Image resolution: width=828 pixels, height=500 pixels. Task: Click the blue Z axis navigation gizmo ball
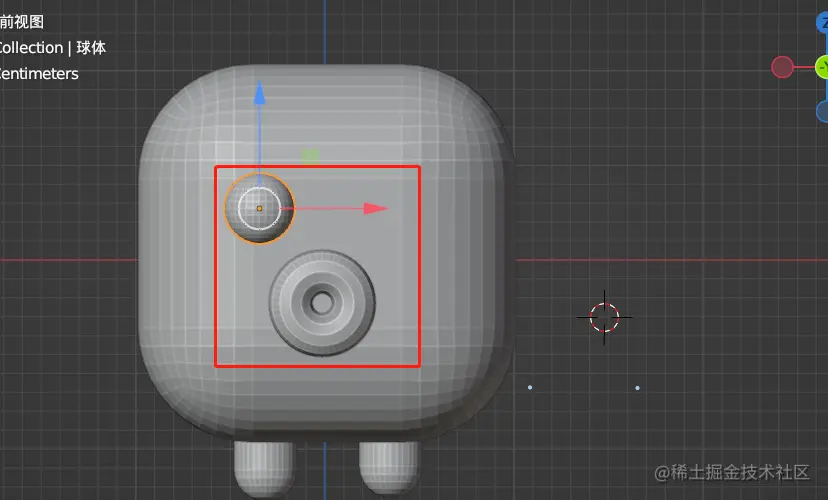(x=823, y=23)
